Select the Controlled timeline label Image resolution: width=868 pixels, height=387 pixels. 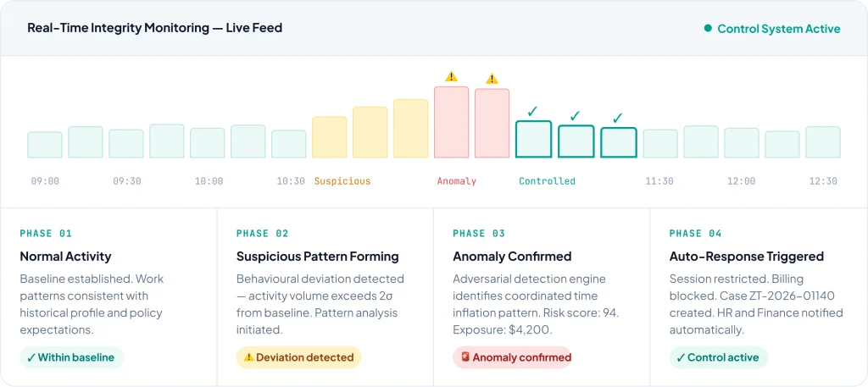coord(547,181)
